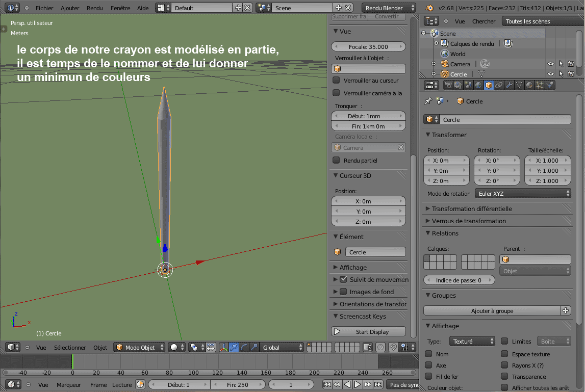Click the Cercle mesh data icon in outliner
The height and width of the screenshot is (392, 585).
coord(481,74)
